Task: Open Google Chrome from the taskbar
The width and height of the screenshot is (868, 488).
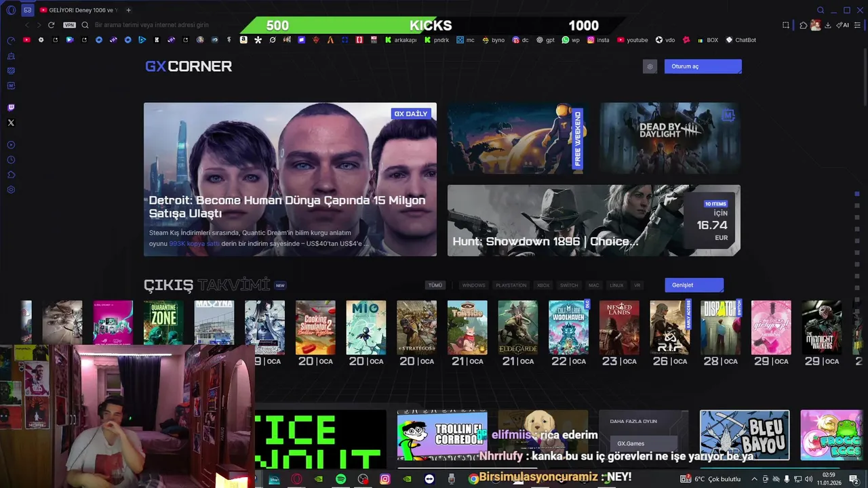Action: click(x=473, y=479)
